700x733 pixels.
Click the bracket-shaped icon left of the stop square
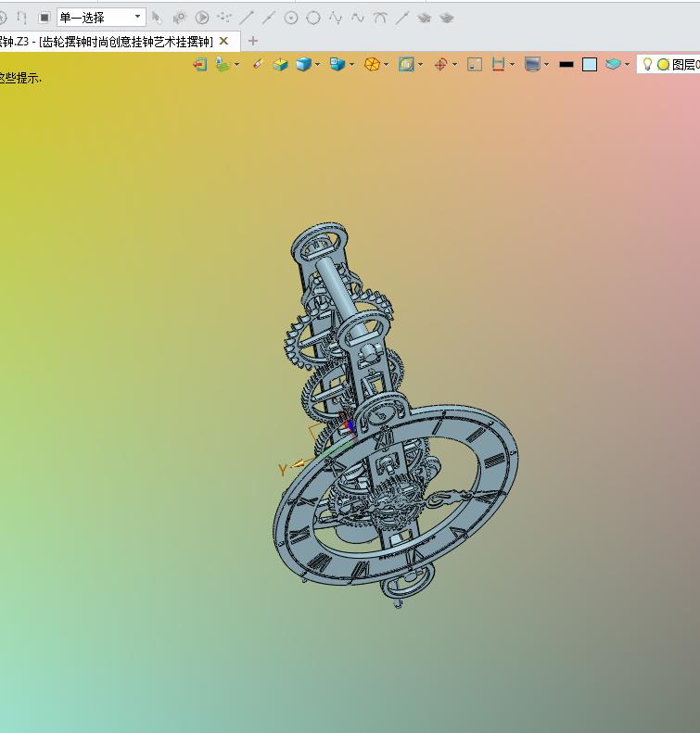21,18
